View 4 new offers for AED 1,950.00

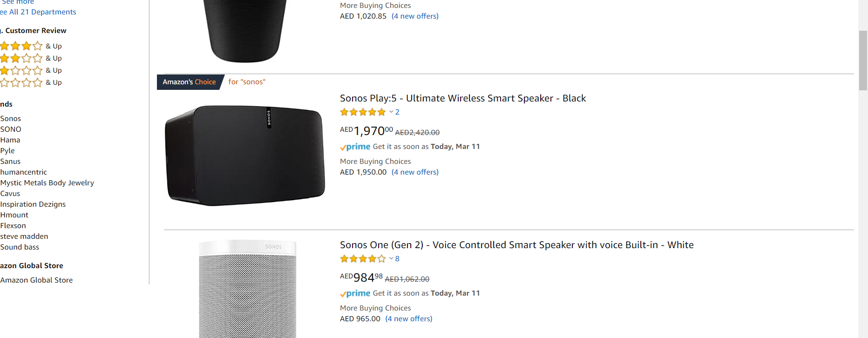[x=415, y=172]
